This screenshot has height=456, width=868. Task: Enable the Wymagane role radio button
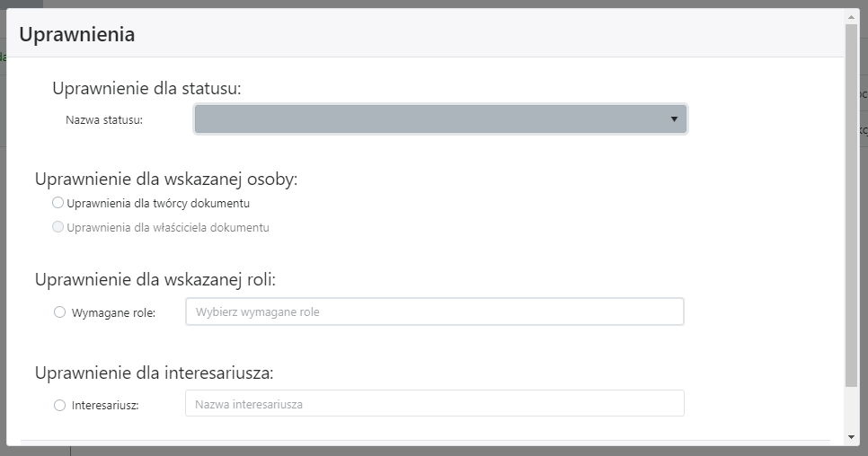59,312
